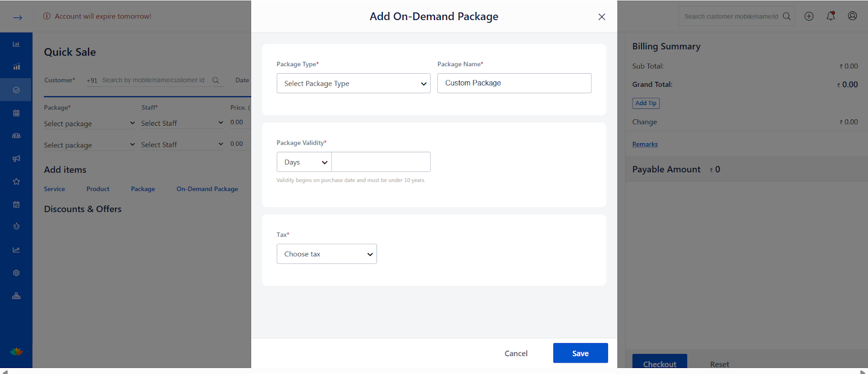Image resolution: width=868 pixels, height=374 pixels.
Task: Open the notifications bell icon
Action: (831, 16)
